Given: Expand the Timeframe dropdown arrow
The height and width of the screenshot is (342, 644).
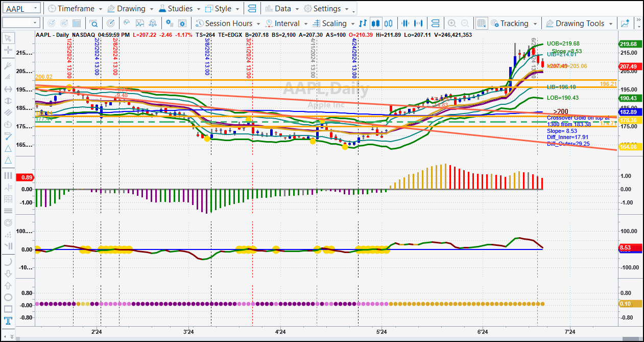Looking at the screenshot, I should pos(101,9).
